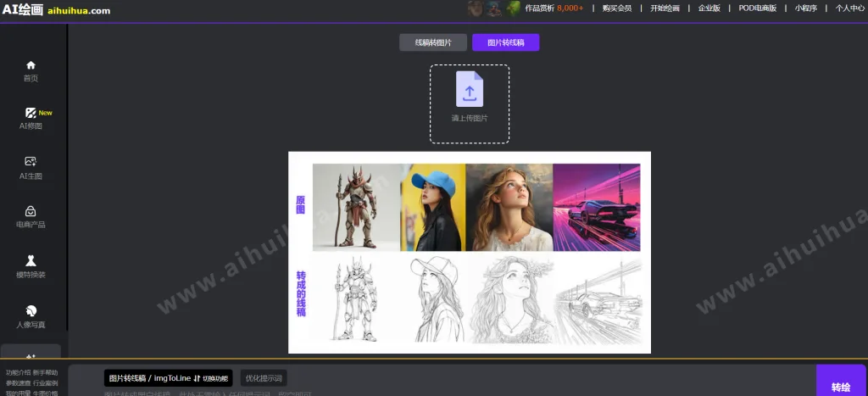The width and height of the screenshot is (868, 396).
Task: Click the warrior line-art sketch result
Action: pyautogui.click(x=355, y=299)
